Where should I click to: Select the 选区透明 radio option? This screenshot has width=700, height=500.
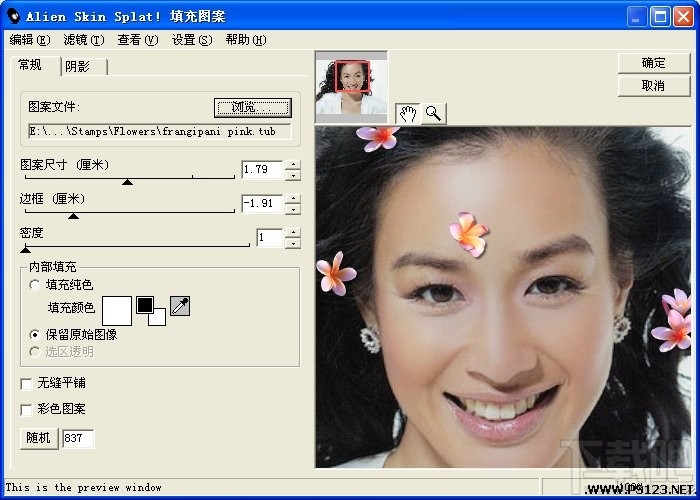tap(35, 352)
